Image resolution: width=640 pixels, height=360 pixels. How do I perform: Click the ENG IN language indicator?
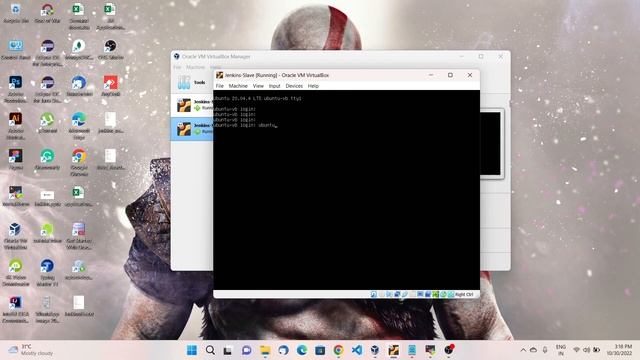coord(561,350)
